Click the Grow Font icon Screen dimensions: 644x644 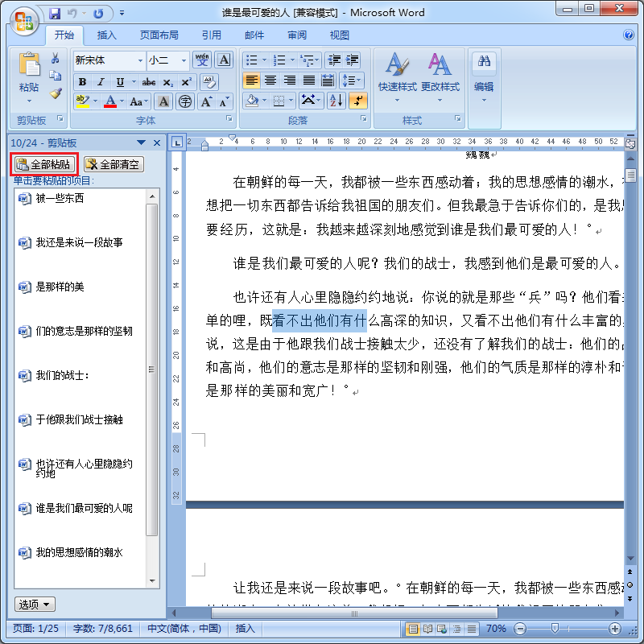click(x=206, y=101)
